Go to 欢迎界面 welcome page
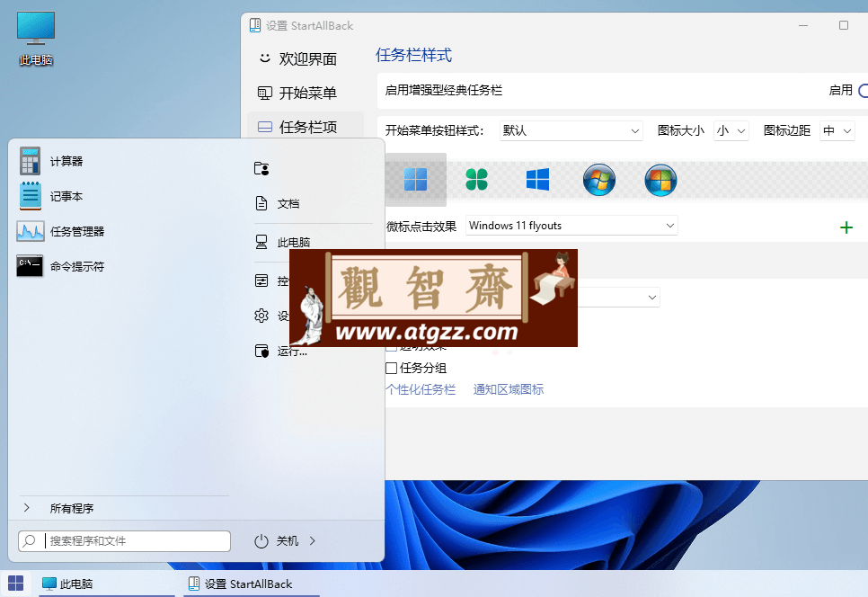Image resolution: width=868 pixels, height=597 pixels. pos(305,58)
